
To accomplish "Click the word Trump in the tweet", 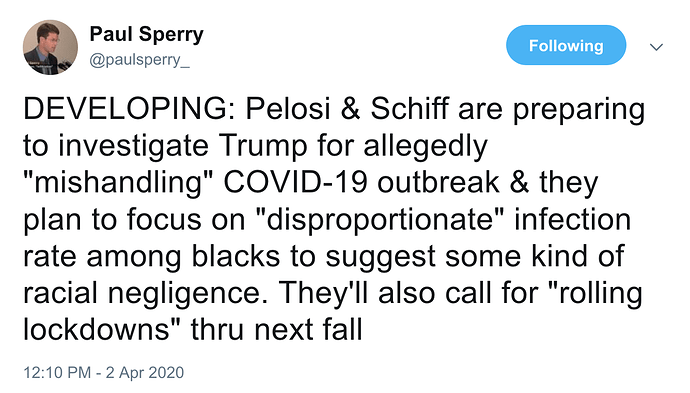I will tap(263, 147).
